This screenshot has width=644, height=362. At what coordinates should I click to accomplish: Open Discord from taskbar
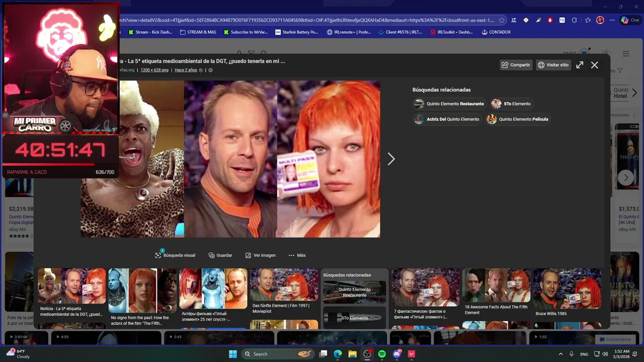(x=397, y=354)
